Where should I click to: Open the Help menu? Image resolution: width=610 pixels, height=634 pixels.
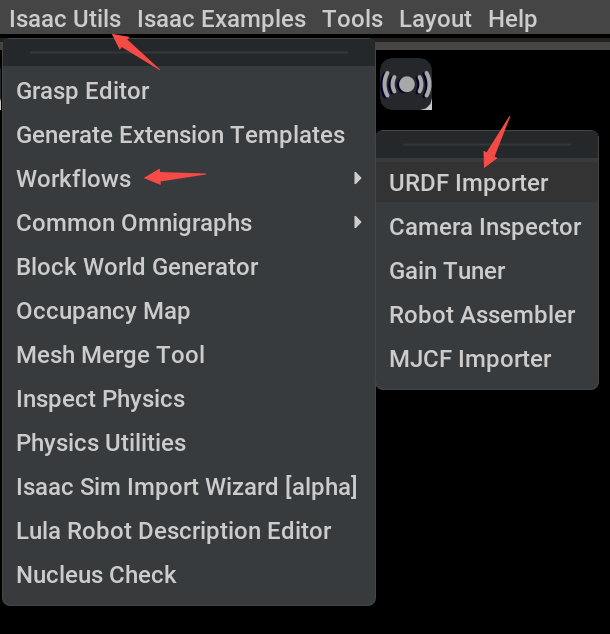pos(513,19)
